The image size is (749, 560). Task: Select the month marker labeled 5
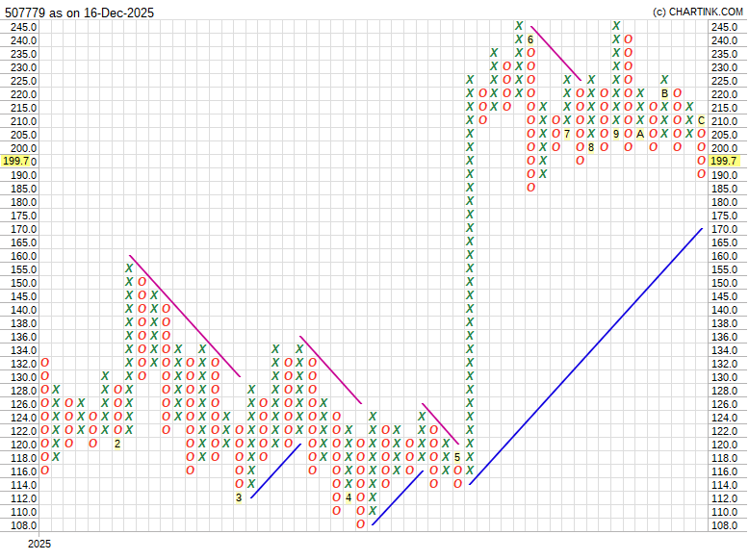point(457,457)
